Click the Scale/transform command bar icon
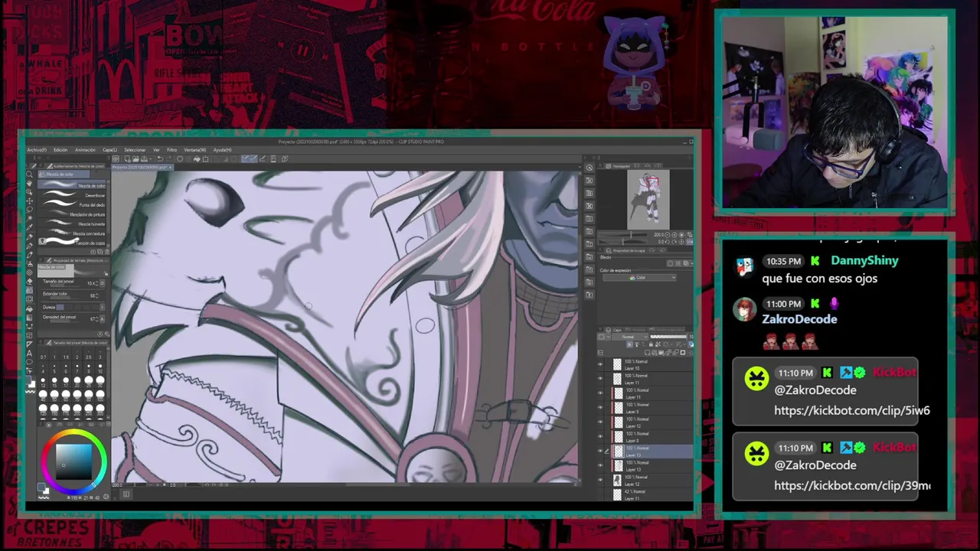Image resolution: width=980 pixels, height=551 pixels. point(205,159)
